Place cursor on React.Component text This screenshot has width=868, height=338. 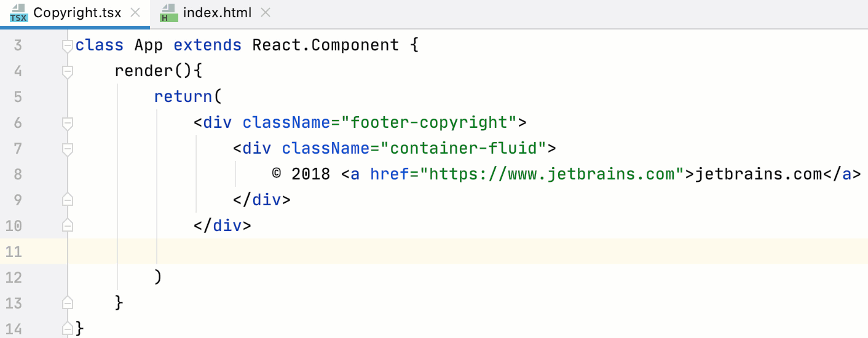[x=326, y=45]
